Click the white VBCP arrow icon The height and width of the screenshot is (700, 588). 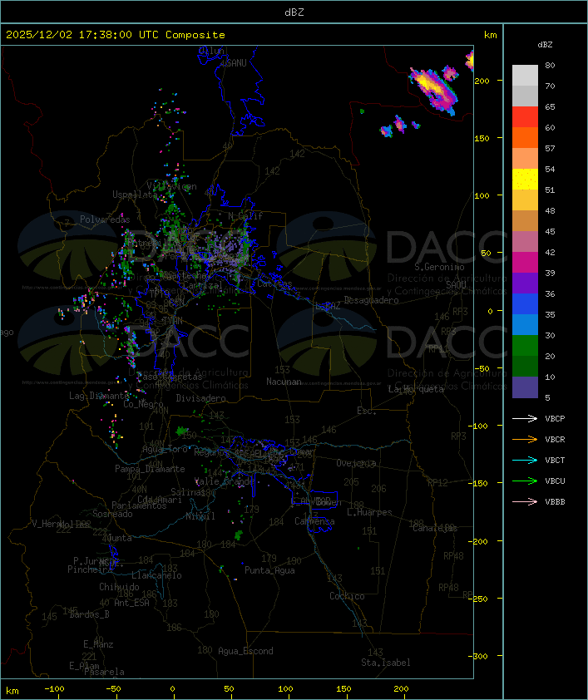point(525,418)
